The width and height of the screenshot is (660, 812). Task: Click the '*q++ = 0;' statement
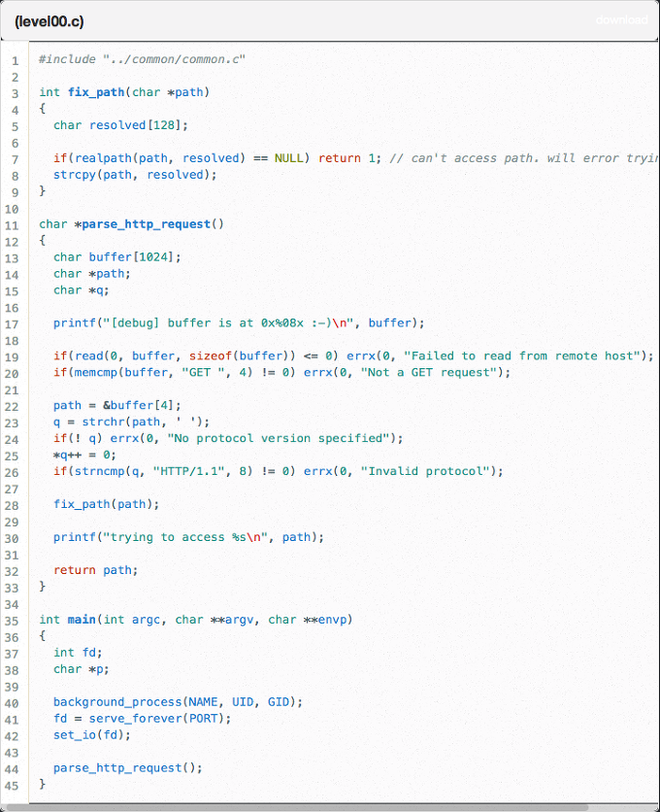(x=84, y=455)
